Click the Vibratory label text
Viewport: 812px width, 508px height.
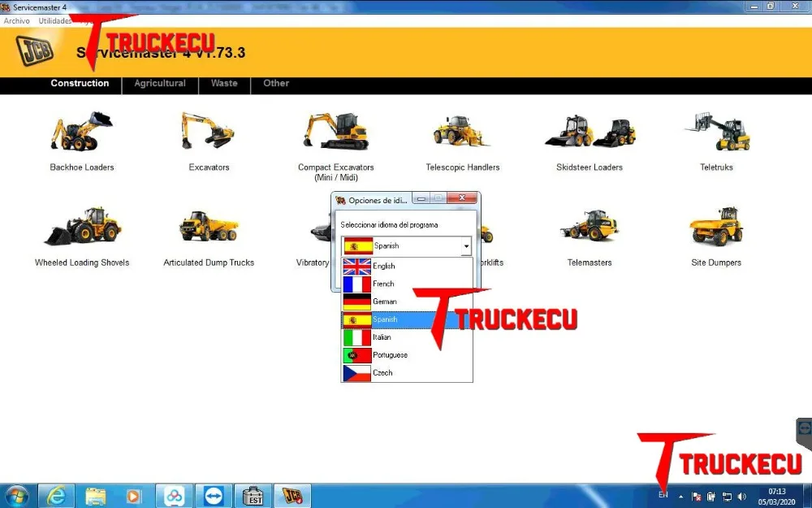pos(313,263)
